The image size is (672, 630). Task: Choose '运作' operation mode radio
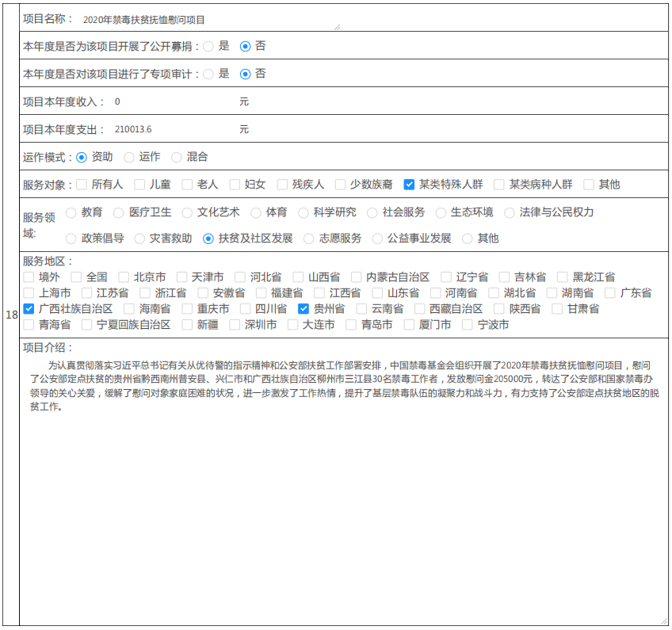pyautogui.click(x=129, y=157)
